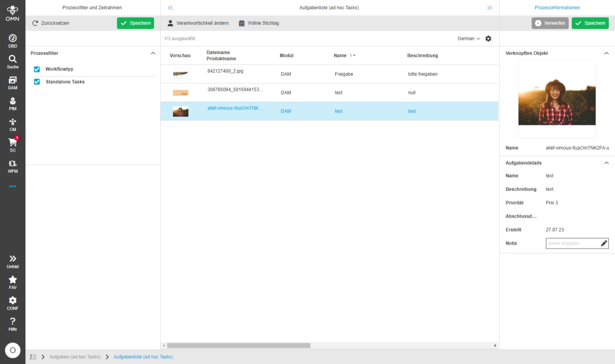Image resolution: width=615 pixels, height=364 pixels.
Task: Toggle the Workflowtyp checkbox
Action: coord(37,69)
